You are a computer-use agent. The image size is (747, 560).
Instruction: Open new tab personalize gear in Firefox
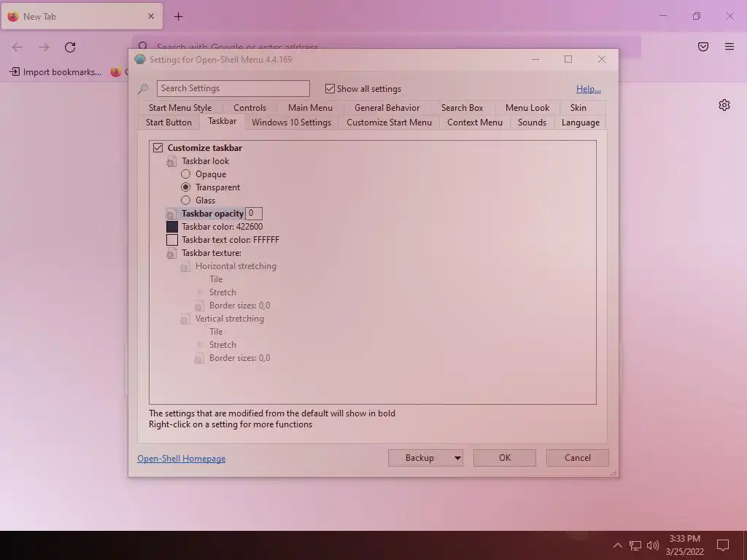pos(724,105)
